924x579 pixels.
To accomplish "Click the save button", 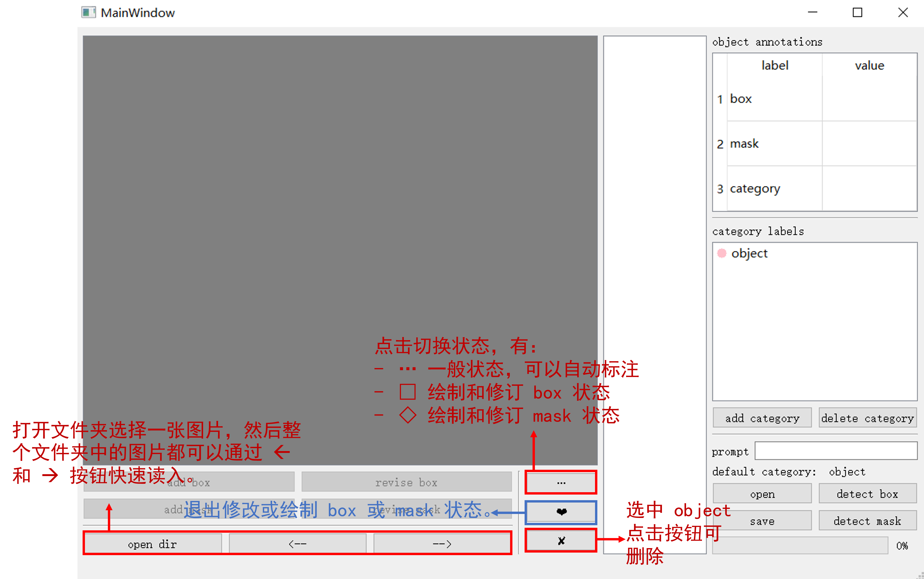I will click(x=762, y=521).
